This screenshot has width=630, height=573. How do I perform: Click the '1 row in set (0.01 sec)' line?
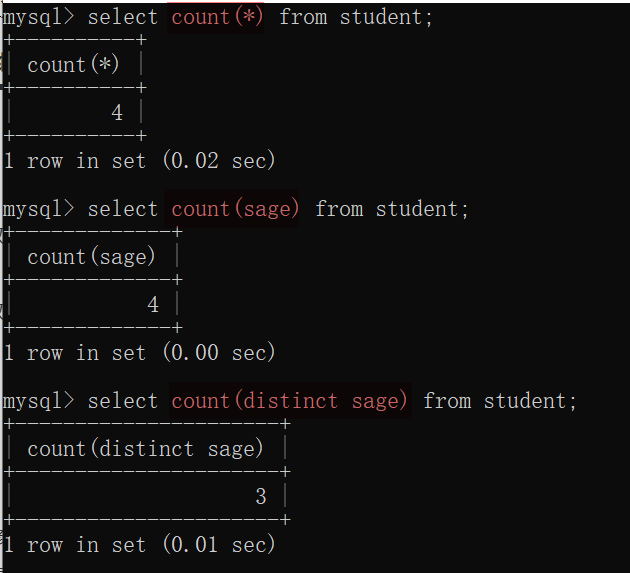pos(139,545)
